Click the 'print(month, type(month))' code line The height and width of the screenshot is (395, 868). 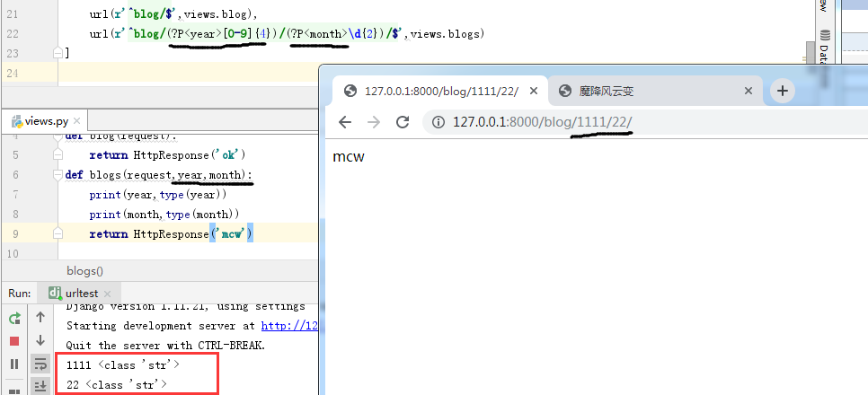tap(164, 215)
